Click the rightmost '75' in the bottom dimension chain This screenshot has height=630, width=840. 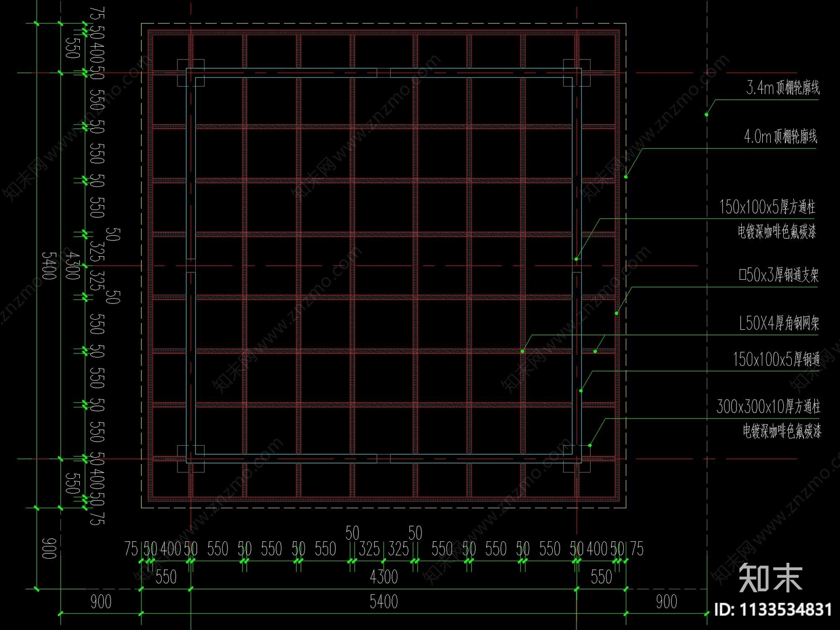[x=637, y=549]
